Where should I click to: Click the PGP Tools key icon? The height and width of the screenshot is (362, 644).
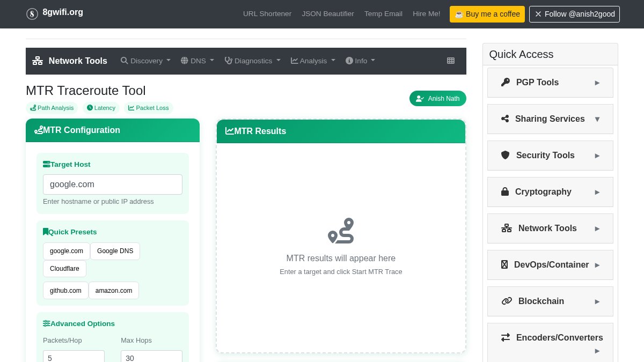(506, 82)
